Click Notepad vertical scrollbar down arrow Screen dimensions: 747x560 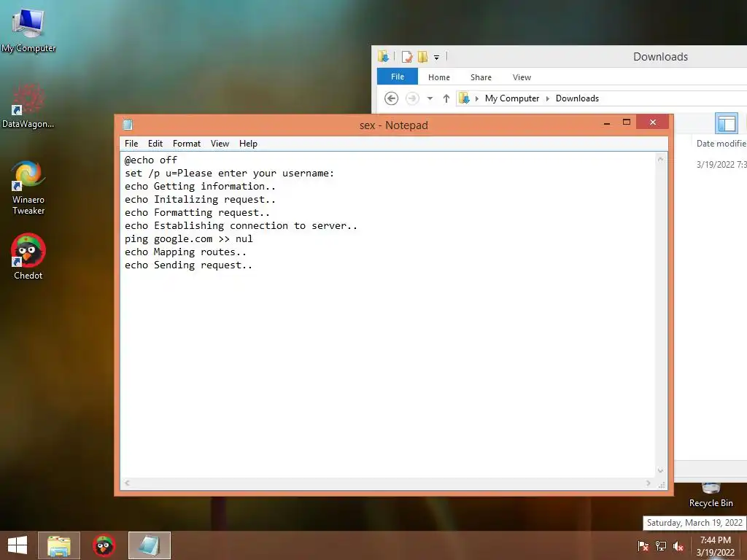click(x=661, y=471)
